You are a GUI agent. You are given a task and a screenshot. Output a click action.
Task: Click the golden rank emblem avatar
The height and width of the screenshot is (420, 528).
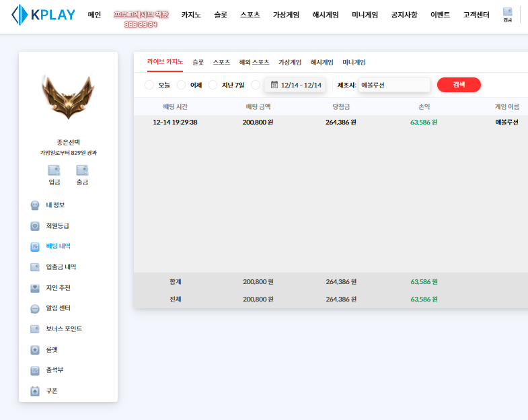pos(69,97)
